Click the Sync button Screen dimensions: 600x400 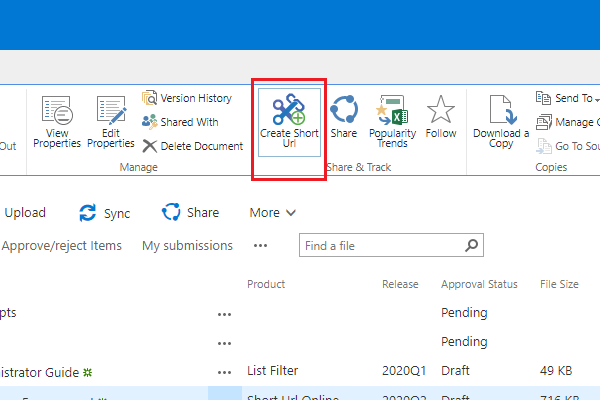pyautogui.click(x=105, y=213)
